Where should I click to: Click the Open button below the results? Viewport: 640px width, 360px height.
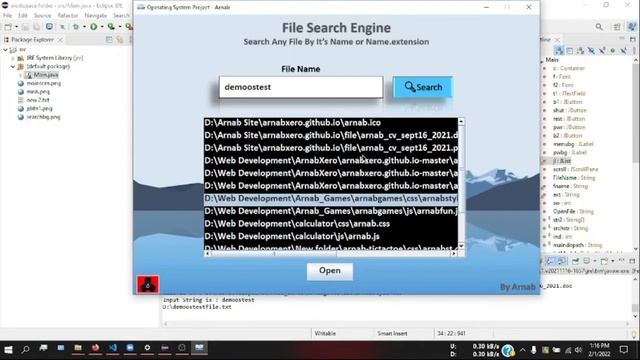[x=330, y=271]
